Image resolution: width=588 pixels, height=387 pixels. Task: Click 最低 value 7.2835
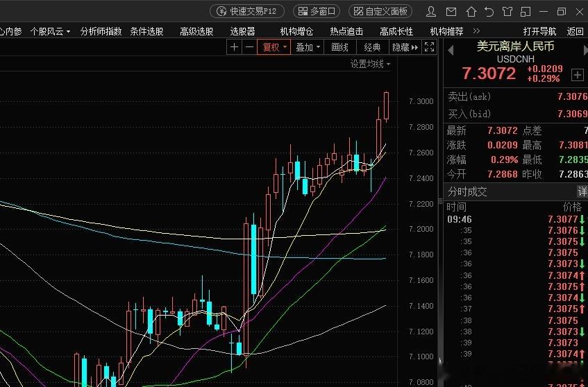pos(573,160)
